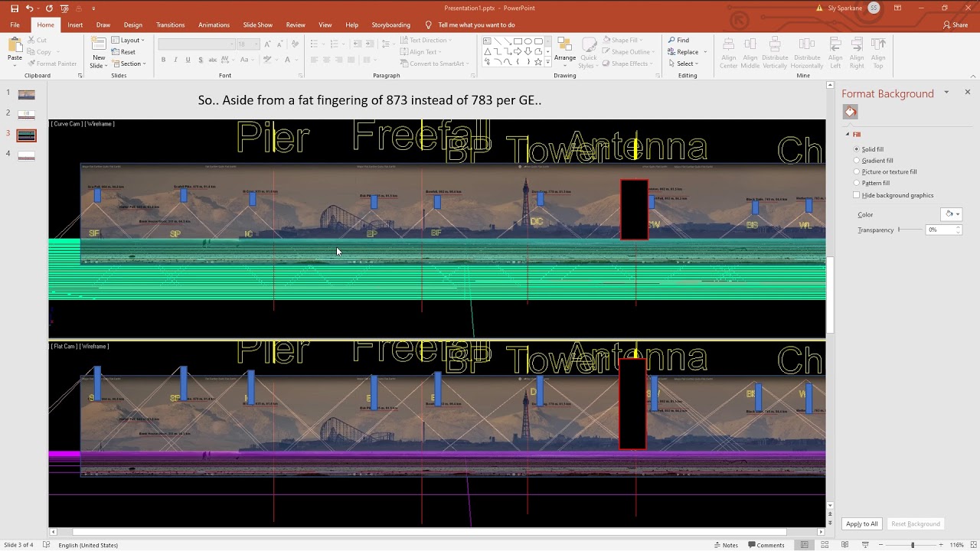The width and height of the screenshot is (980, 551).
Task: Check Hide background graphics
Action: [857, 195]
